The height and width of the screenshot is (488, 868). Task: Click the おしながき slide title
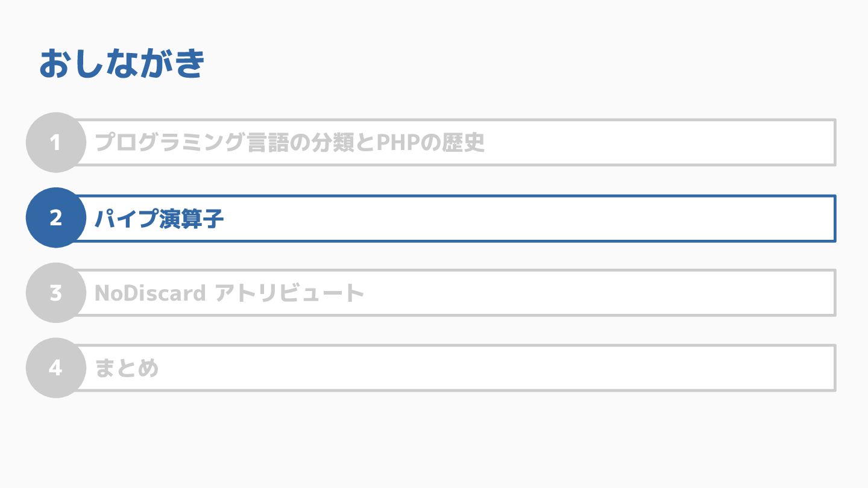coord(122,64)
